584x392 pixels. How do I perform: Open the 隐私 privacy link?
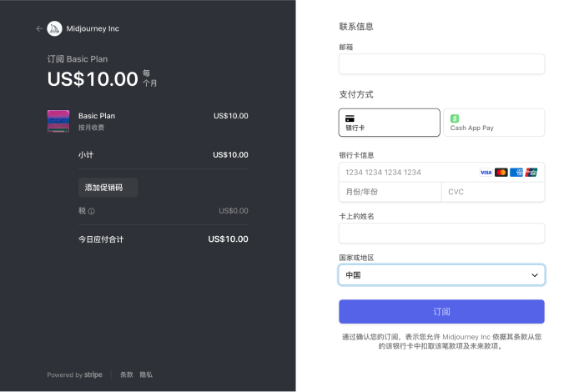pyautogui.click(x=146, y=374)
